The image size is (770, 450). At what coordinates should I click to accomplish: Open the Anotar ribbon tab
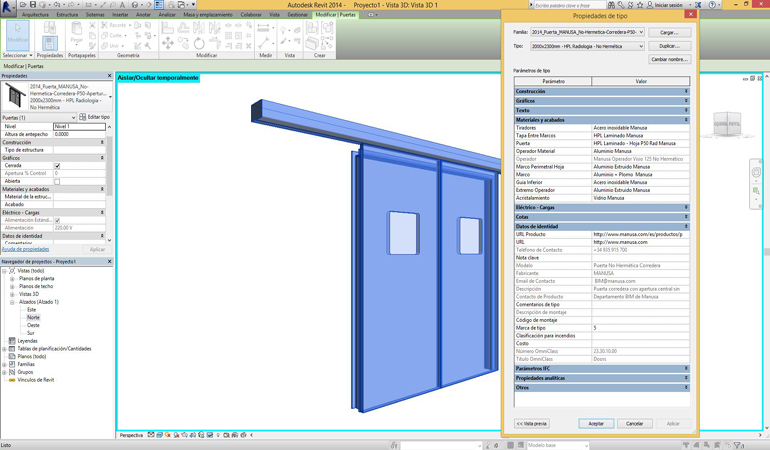pos(143,15)
